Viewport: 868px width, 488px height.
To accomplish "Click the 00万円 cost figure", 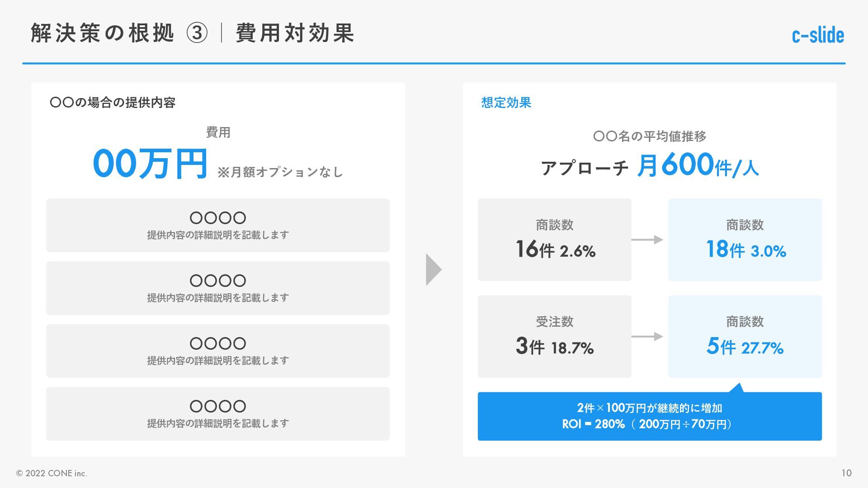I will click(150, 164).
